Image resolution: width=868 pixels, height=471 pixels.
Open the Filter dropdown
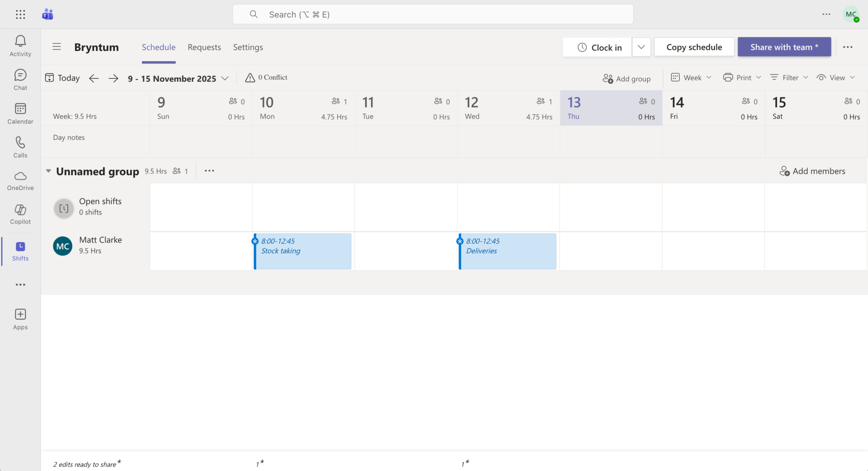coord(789,78)
